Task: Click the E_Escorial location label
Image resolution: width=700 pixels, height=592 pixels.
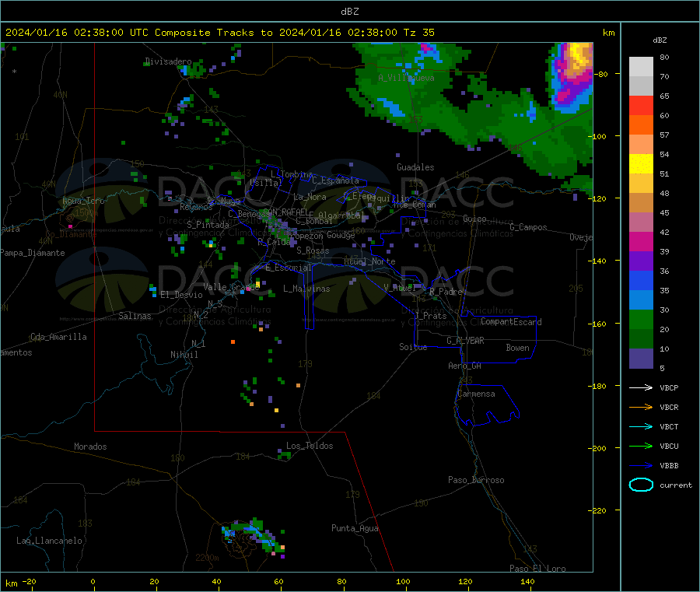Action: (x=288, y=268)
